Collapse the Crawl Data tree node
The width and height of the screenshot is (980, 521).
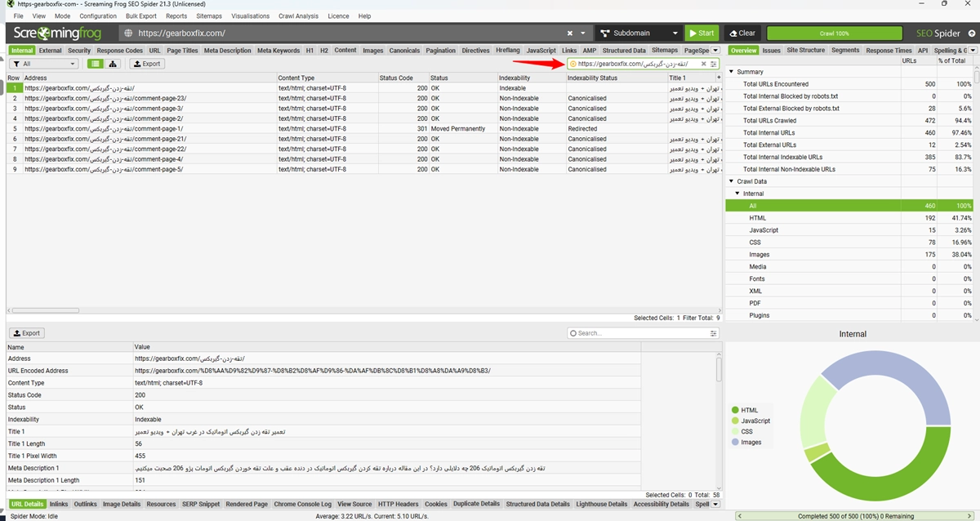coord(731,181)
